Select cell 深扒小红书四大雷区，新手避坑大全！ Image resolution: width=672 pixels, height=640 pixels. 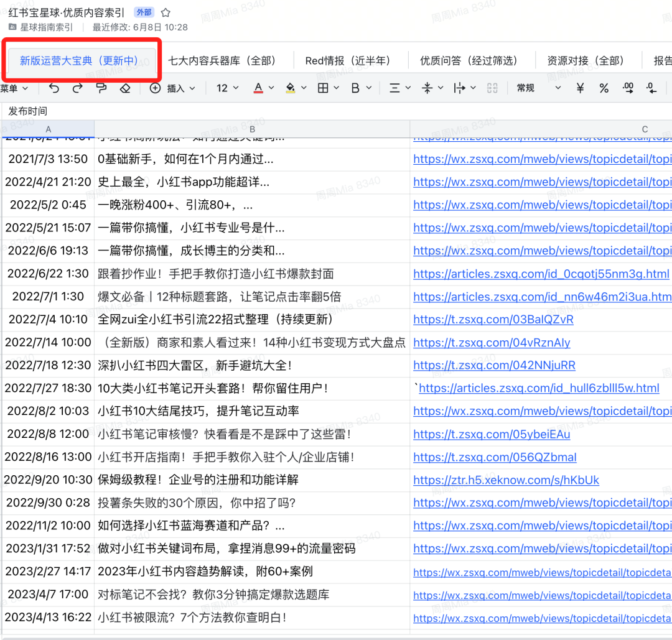click(x=252, y=366)
